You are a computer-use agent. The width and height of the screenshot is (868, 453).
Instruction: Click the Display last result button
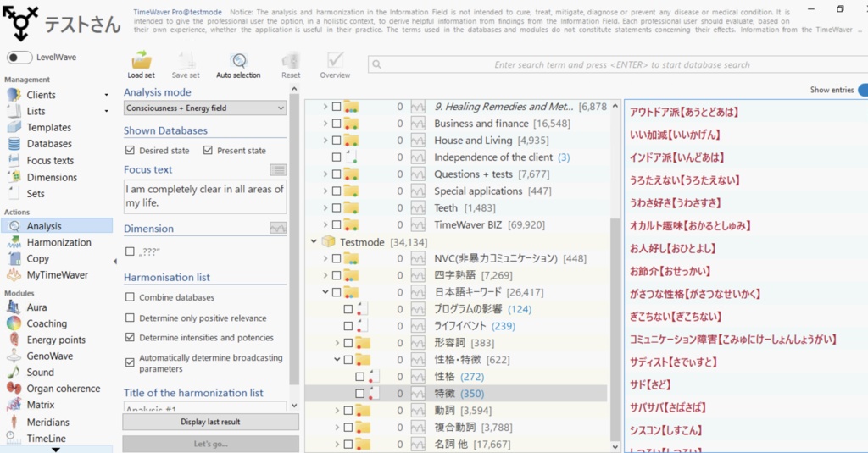coord(210,422)
